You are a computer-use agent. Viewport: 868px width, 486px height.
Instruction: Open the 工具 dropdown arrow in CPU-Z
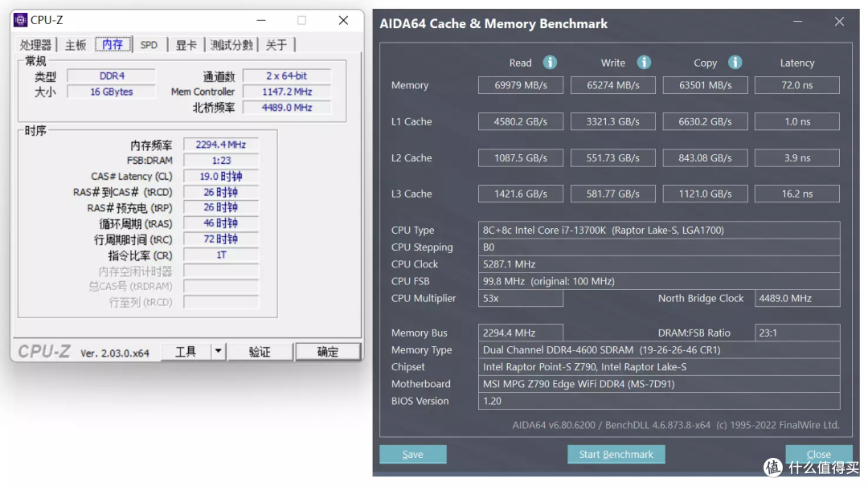(218, 351)
